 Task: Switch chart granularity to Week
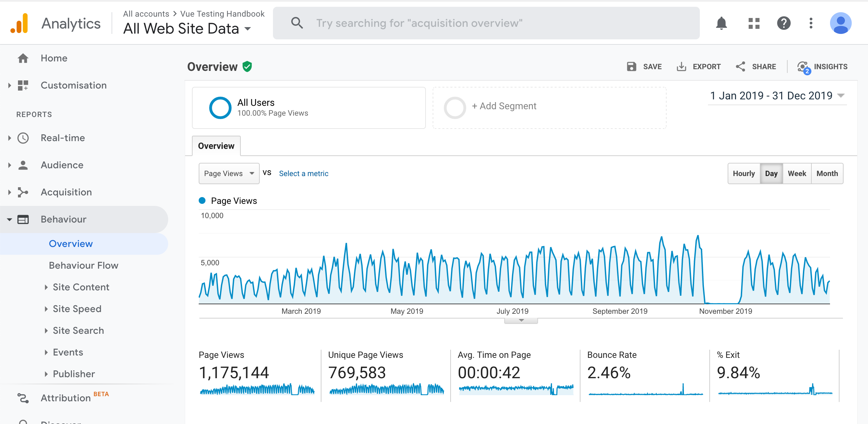(x=797, y=174)
